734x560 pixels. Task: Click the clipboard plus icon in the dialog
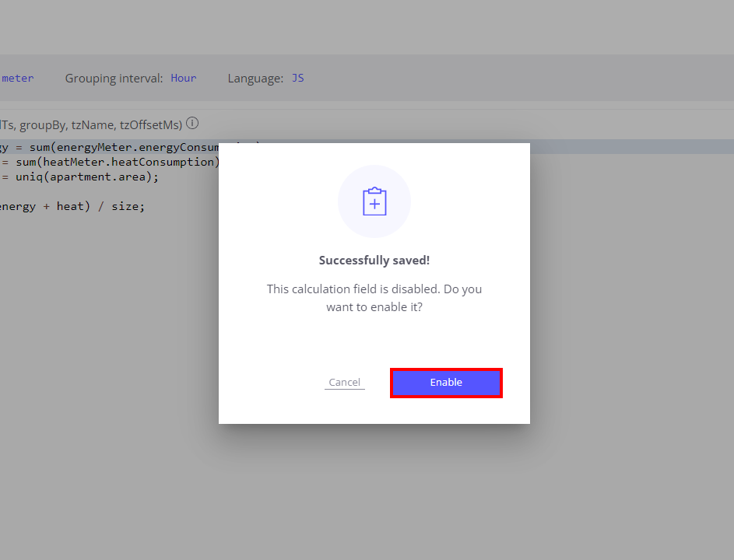coord(374,201)
